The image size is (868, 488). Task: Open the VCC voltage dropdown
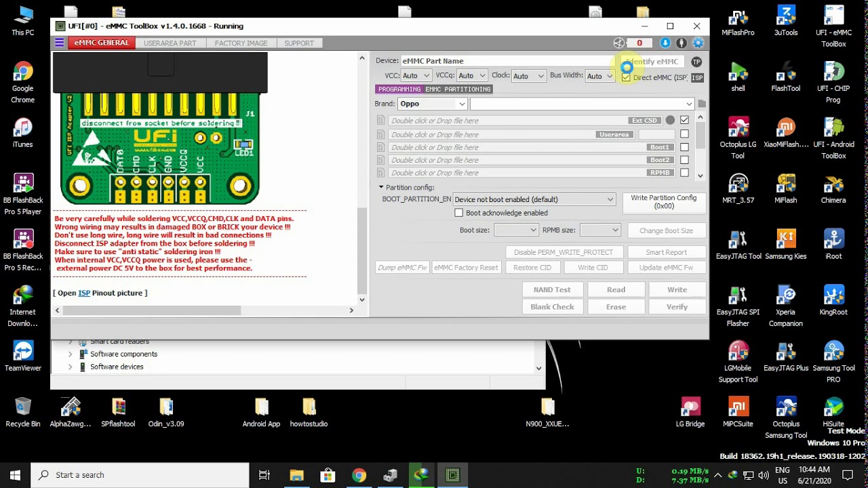(416, 76)
